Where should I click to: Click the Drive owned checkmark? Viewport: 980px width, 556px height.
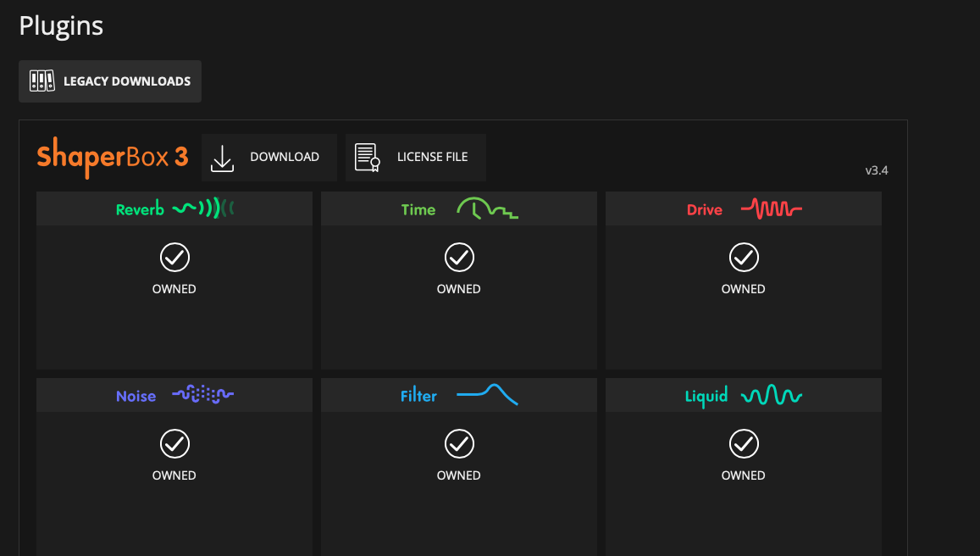[744, 257]
